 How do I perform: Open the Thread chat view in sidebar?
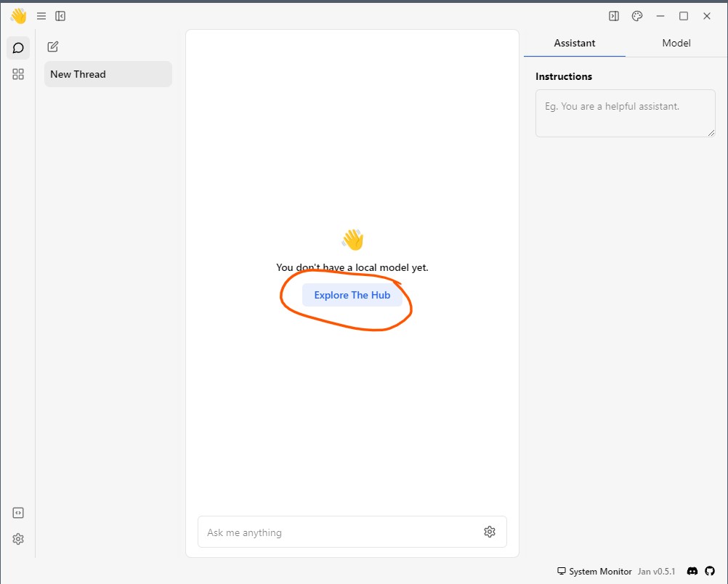pyautogui.click(x=18, y=48)
